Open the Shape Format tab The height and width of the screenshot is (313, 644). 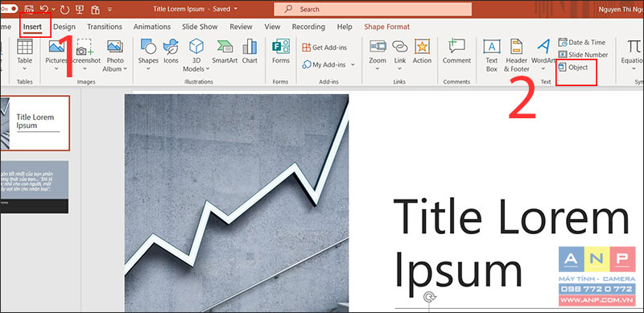(x=386, y=27)
